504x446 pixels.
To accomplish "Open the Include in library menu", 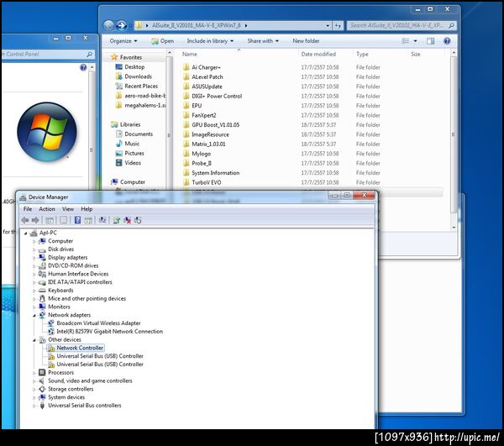I will point(210,41).
